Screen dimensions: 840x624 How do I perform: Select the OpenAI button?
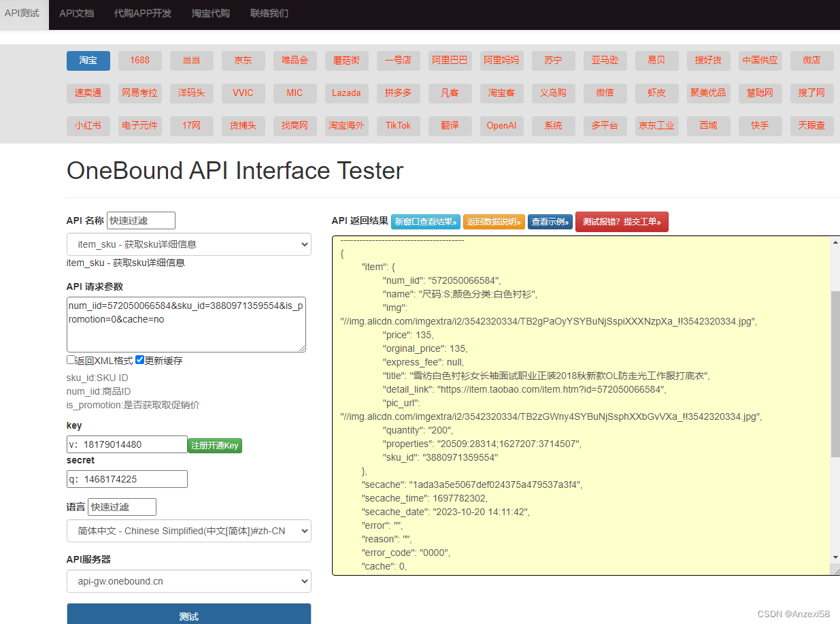[x=502, y=126]
